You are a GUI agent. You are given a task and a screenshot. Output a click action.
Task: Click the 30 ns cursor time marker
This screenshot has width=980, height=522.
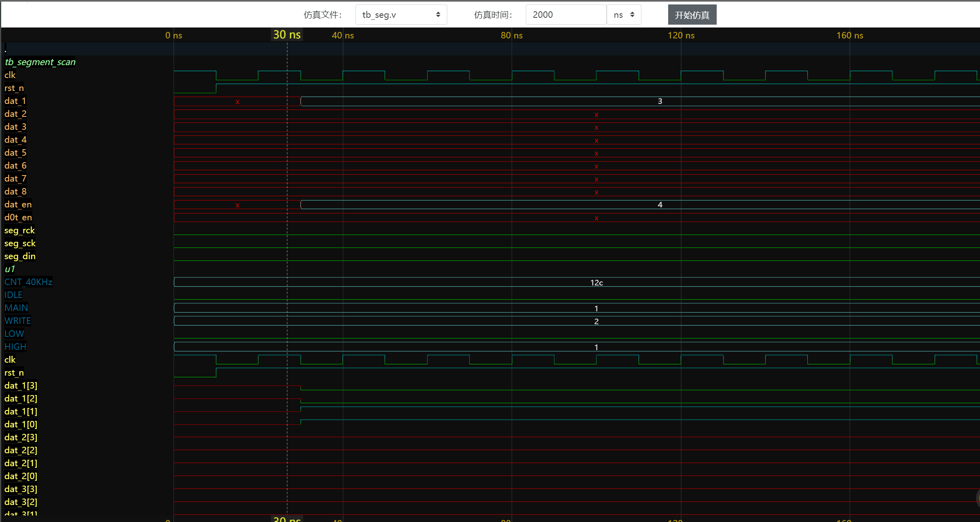tap(287, 35)
